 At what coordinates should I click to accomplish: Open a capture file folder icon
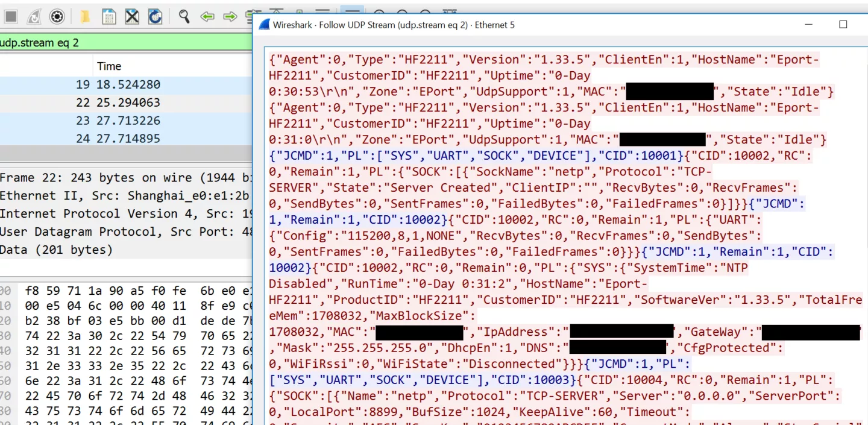coord(86,17)
